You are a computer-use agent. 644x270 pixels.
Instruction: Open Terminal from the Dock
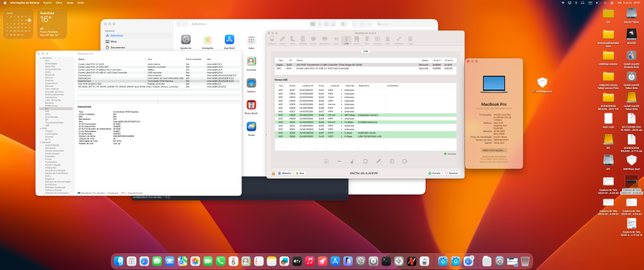tap(386, 260)
